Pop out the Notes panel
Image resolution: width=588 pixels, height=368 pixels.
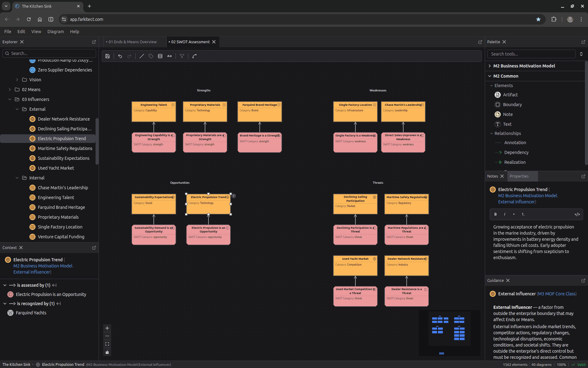(x=583, y=176)
